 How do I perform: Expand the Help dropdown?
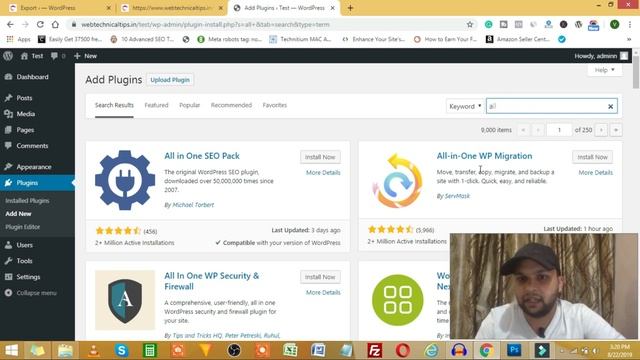(604, 70)
